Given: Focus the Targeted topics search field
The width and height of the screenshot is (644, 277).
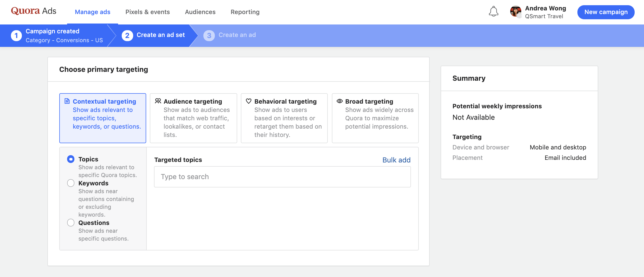Looking at the screenshot, I should [x=282, y=177].
